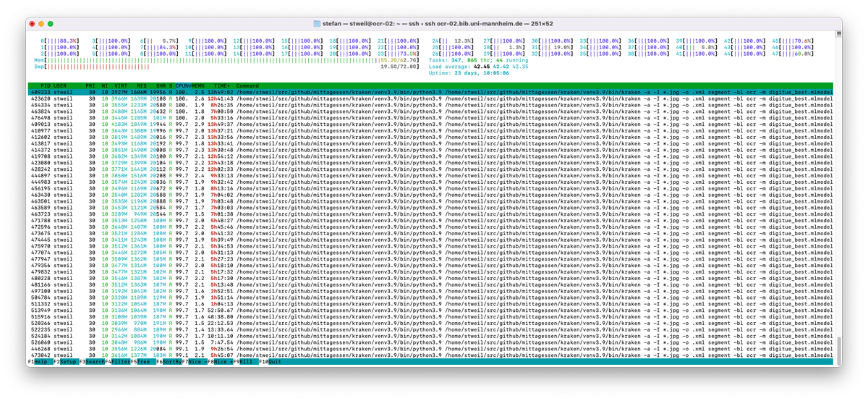
Task: Select process row with PID 513949
Action: (x=430, y=311)
